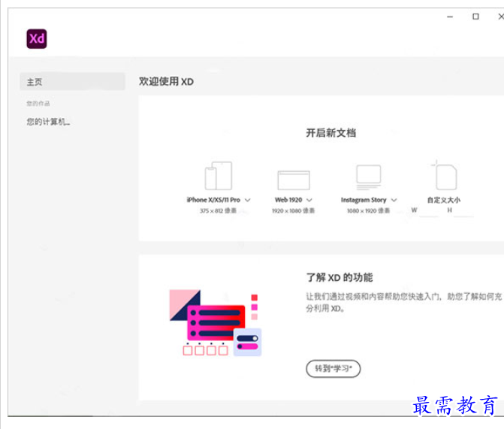504x429 pixels.
Task: Click the Instagram Story text label
Action: coord(364,201)
